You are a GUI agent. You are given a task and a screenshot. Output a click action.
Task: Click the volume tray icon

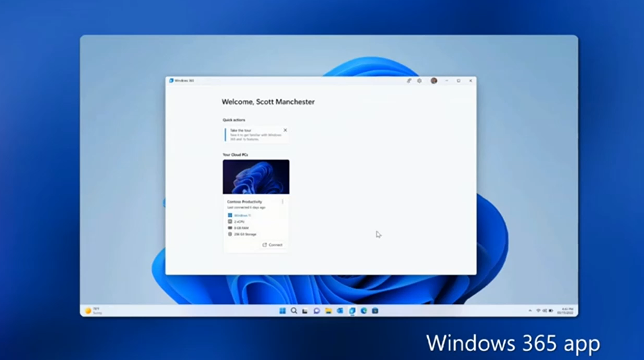pyautogui.click(x=545, y=311)
